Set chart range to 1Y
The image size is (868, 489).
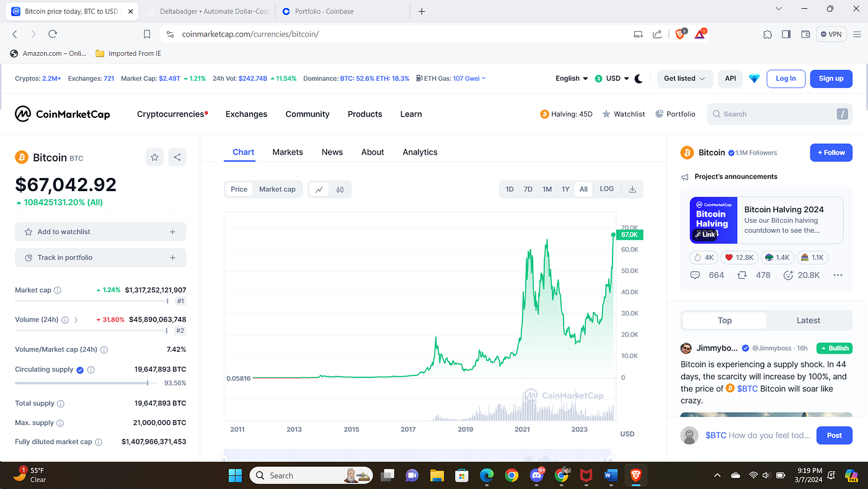(x=565, y=189)
